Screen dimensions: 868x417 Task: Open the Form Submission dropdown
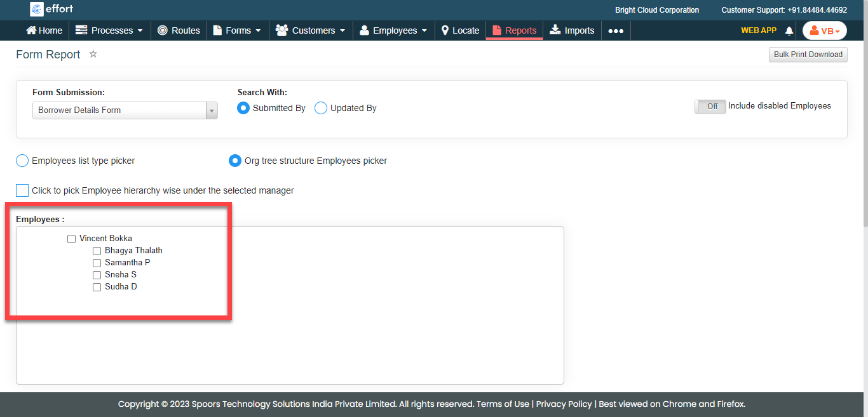(125, 110)
